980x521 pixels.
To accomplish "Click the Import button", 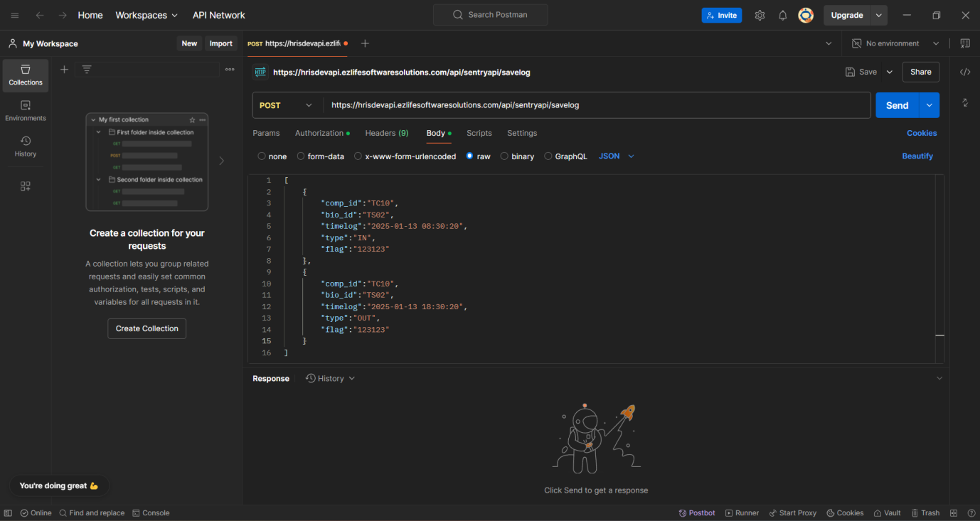I will pyautogui.click(x=221, y=43).
